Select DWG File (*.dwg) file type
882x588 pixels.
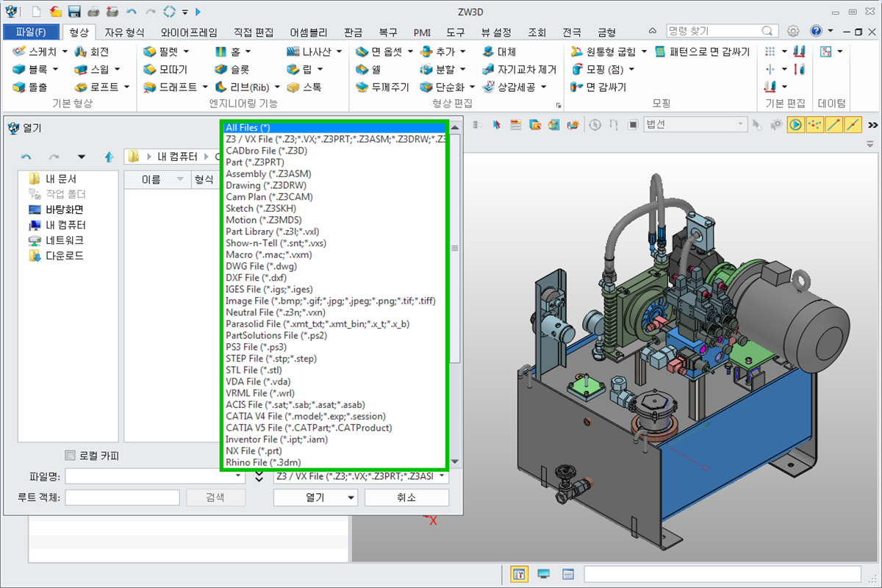pyautogui.click(x=261, y=266)
